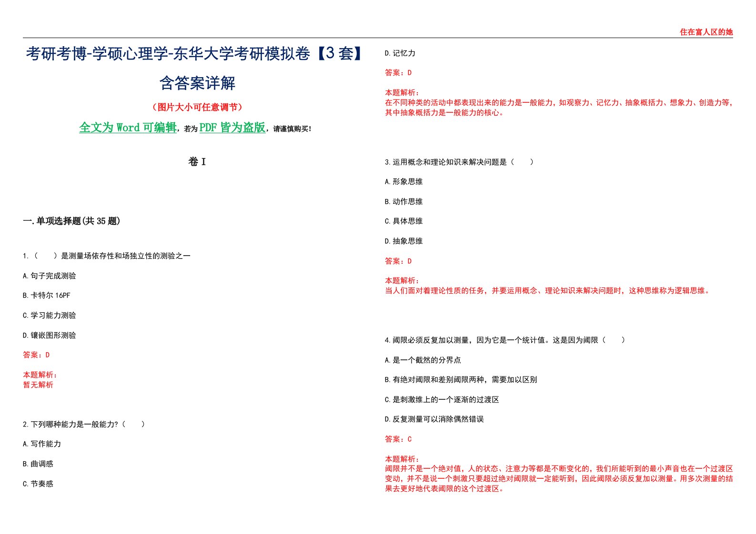Click the heading 一.单项选择题(共 35 题)
This screenshot has width=756, height=534.
coord(71,221)
